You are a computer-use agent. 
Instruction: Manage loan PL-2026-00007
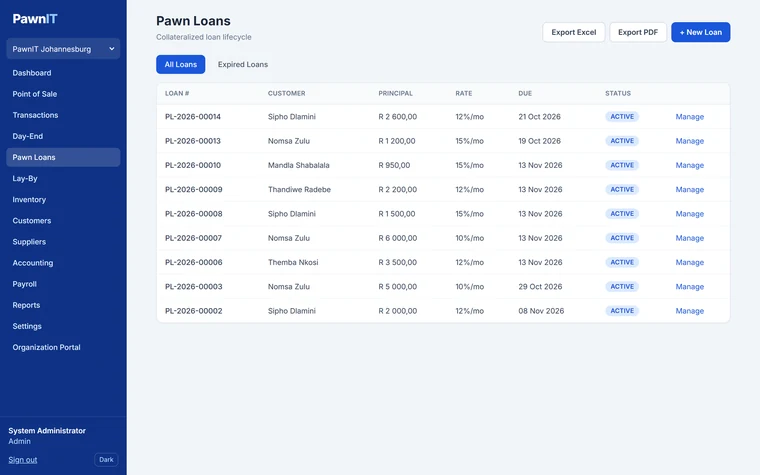pos(690,238)
